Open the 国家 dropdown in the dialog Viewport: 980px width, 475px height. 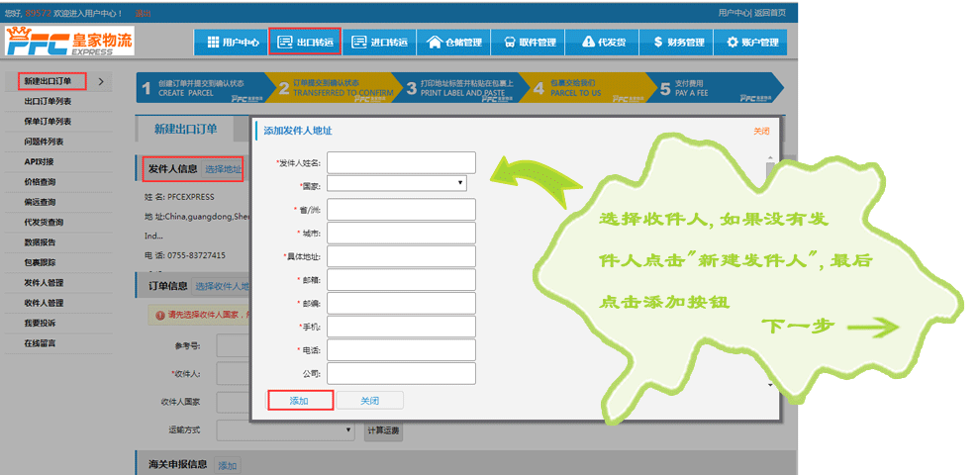[396, 183]
